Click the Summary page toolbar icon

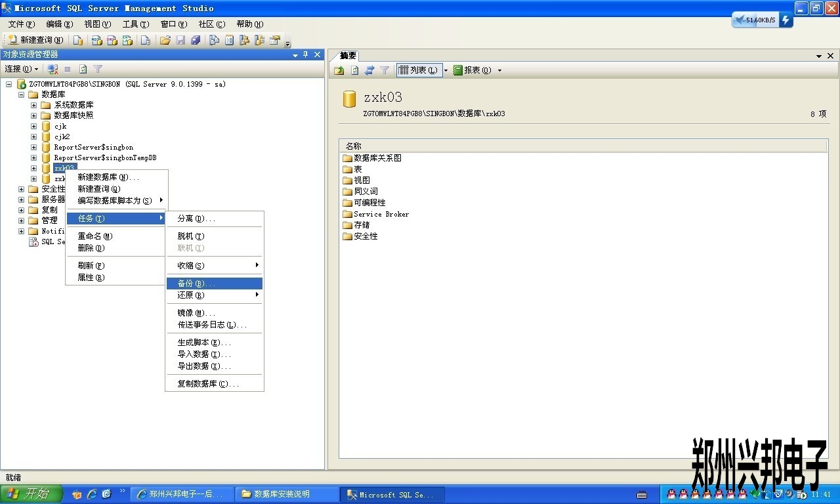(x=229, y=40)
